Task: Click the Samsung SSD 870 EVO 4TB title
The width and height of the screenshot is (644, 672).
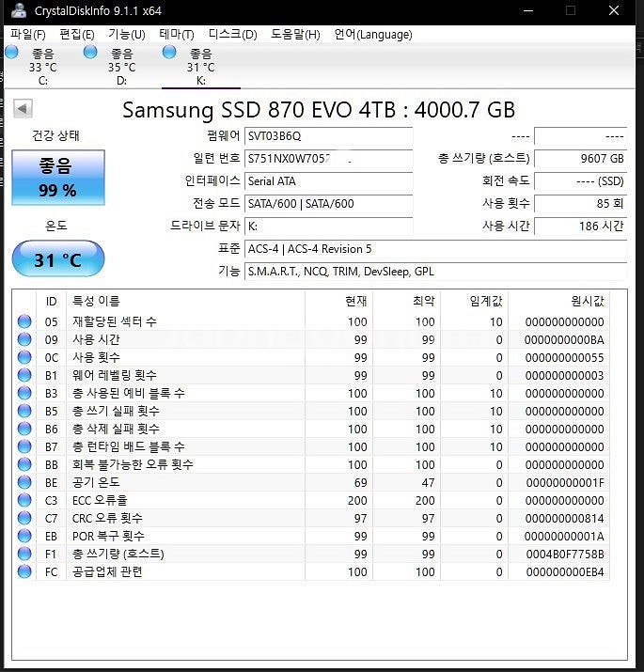Action: tap(319, 110)
